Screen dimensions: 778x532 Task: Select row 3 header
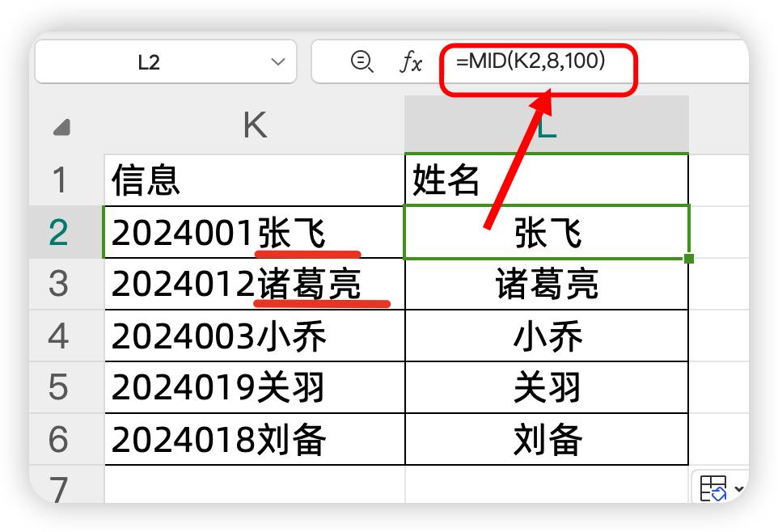pyautogui.click(x=66, y=284)
